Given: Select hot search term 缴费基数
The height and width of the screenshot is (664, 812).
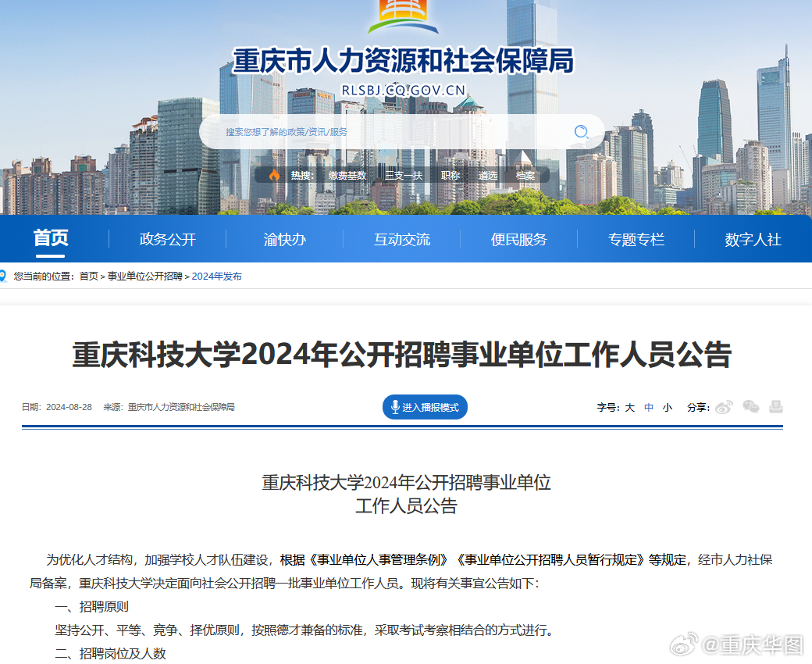Looking at the screenshot, I should click(x=347, y=176).
